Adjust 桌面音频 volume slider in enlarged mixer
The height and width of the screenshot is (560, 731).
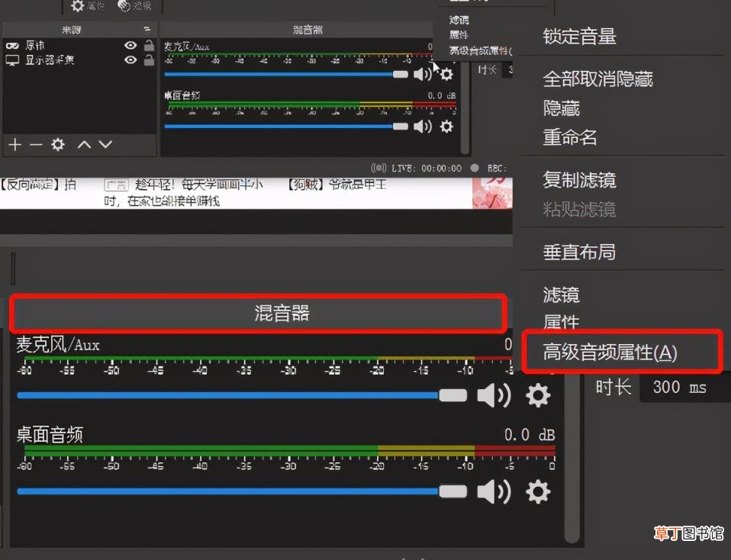point(242,491)
